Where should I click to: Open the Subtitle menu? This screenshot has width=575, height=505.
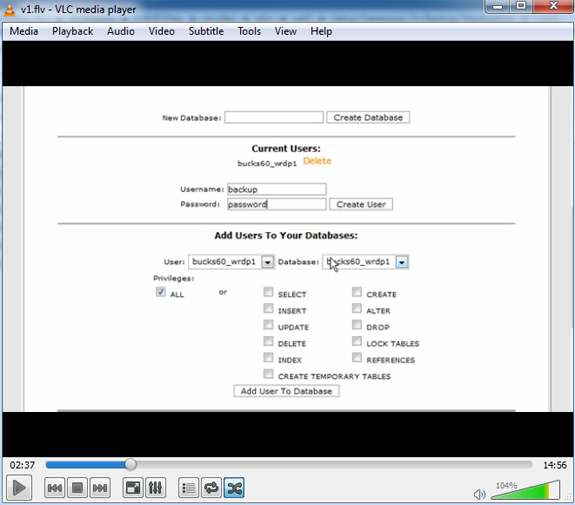[x=206, y=31]
